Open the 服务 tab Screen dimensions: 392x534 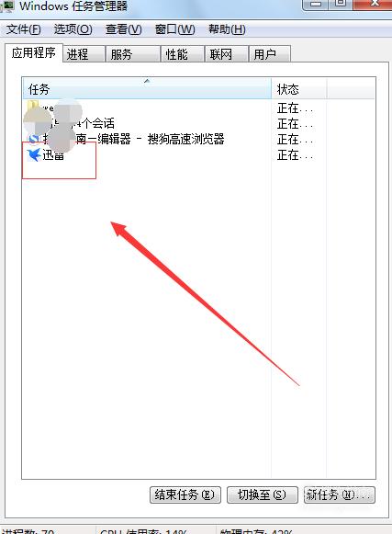coord(133,54)
